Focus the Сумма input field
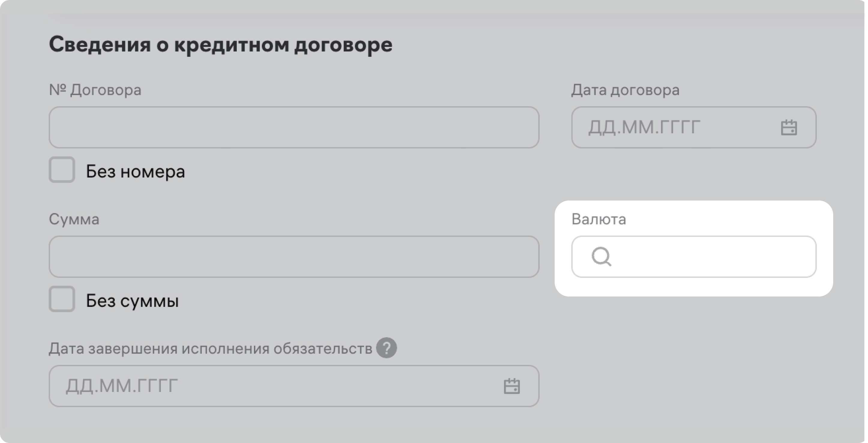The width and height of the screenshot is (868, 443). pos(294,257)
